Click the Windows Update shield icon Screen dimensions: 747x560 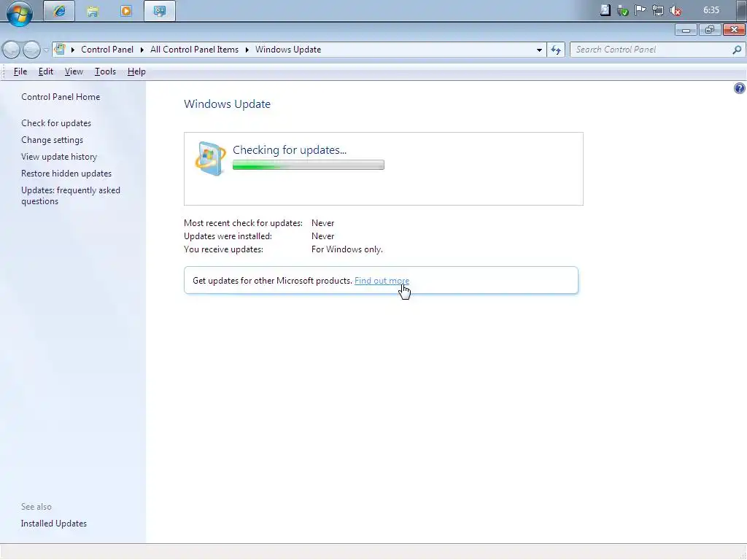click(210, 158)
